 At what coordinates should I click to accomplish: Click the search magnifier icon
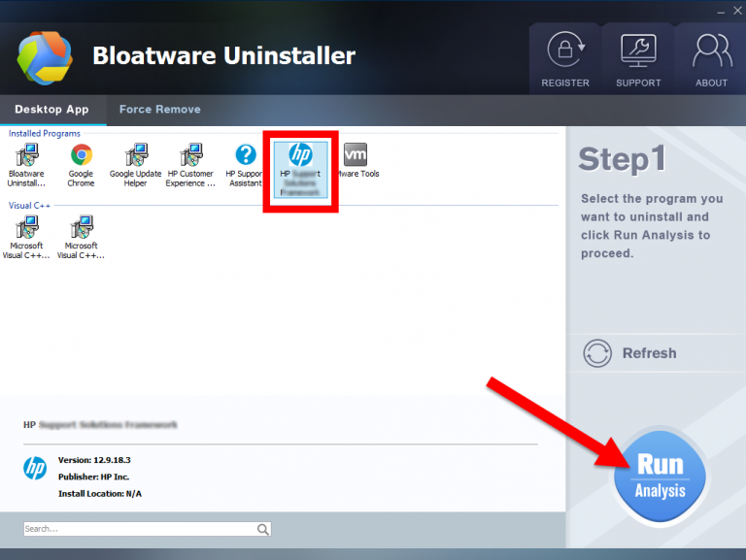pos(263,529)
